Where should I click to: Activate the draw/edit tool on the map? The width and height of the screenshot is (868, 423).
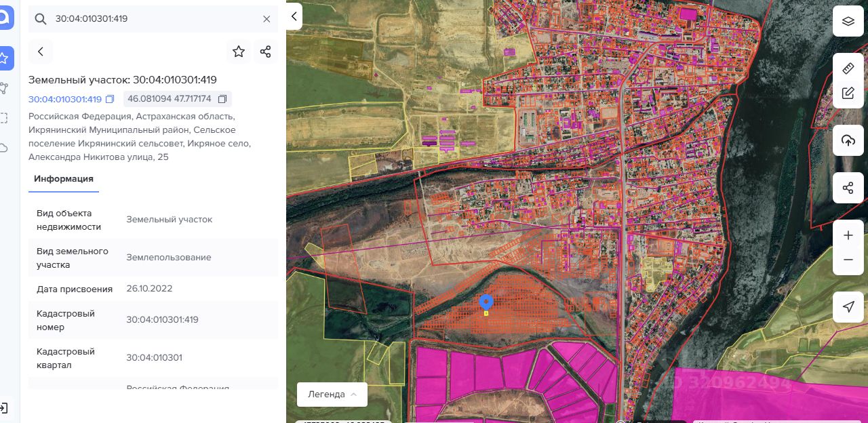(x=848, y=94)
